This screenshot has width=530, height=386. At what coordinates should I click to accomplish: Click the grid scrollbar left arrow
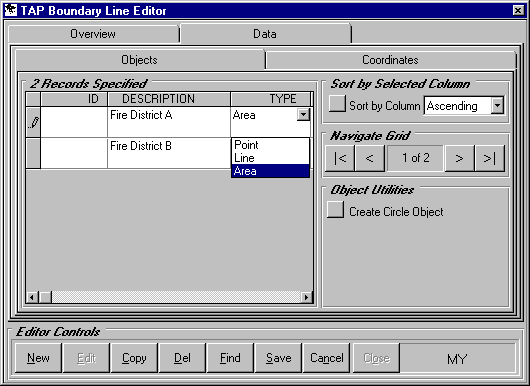coord(32,297)
